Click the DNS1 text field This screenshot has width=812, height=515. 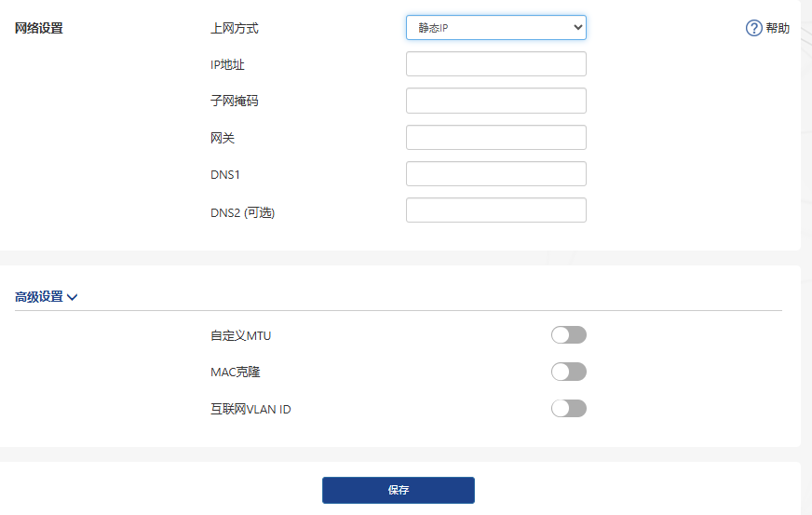coord(495,174)
